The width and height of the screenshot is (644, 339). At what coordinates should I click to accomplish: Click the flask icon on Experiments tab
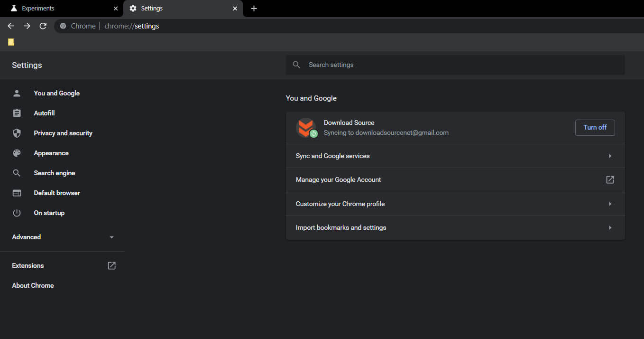tap(14, 9)
